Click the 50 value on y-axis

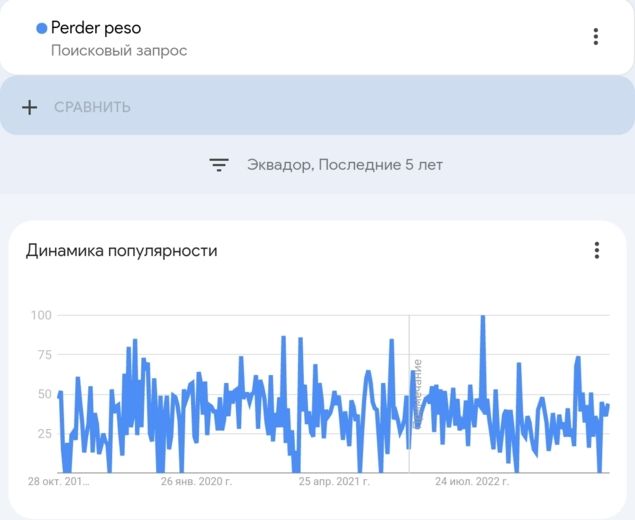click(44, 394)
